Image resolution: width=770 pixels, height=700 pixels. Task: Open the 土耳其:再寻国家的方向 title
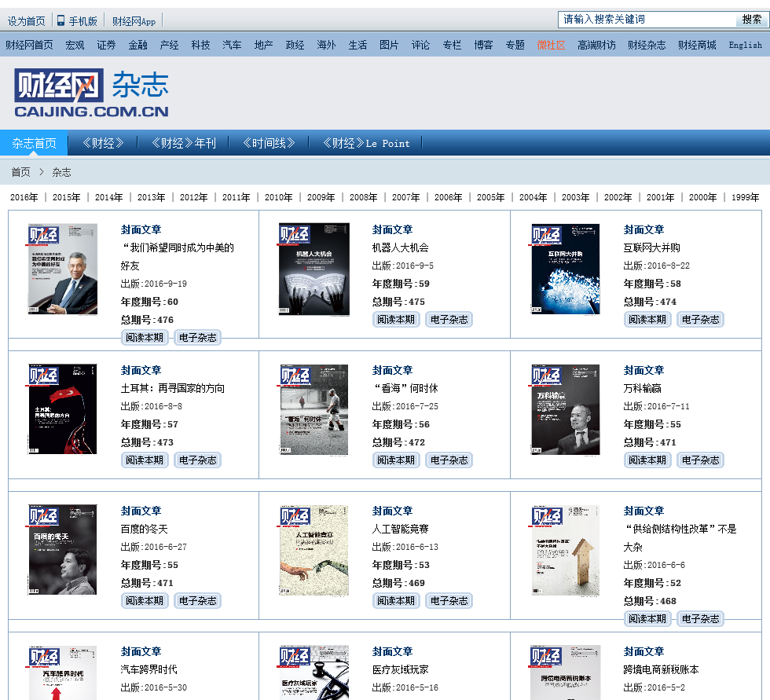click(172, 388)
